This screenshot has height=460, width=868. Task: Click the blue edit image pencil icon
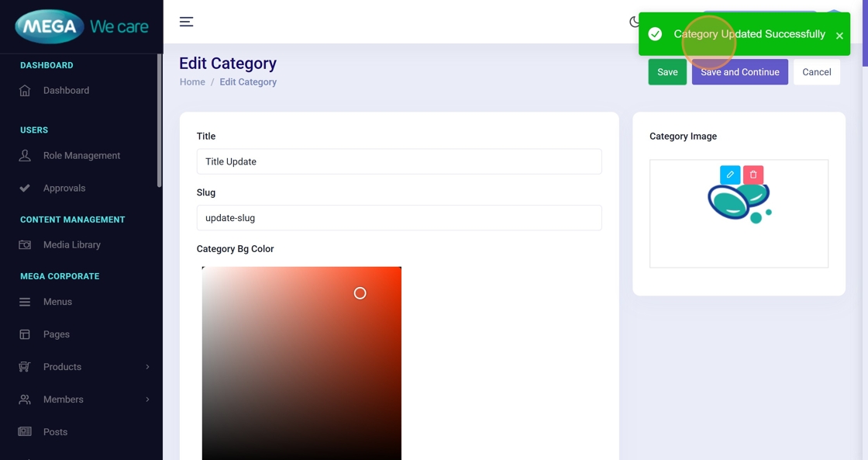(x=730, y=175)
